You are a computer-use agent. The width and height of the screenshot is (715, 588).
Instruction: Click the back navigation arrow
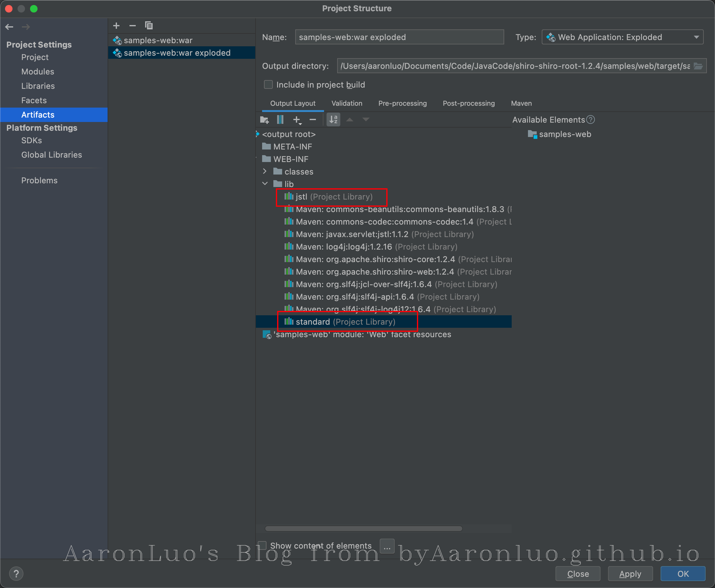[x=9, y=27]
